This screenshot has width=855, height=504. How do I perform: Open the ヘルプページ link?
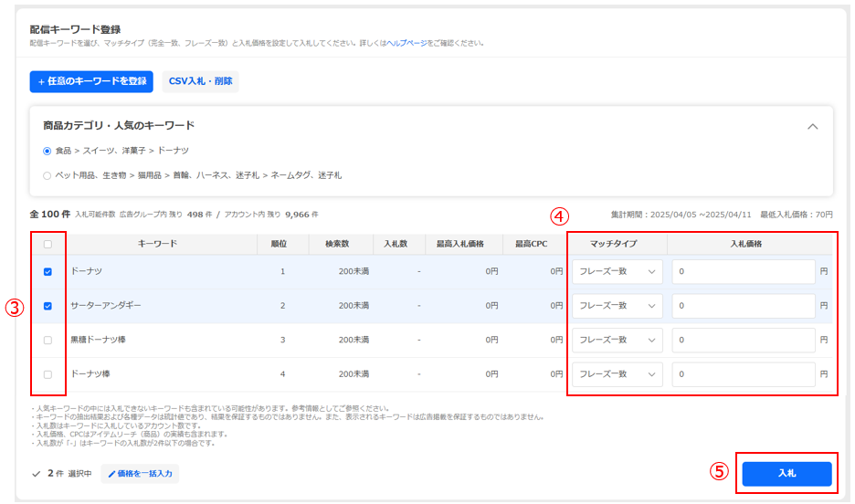click(406, 43)
